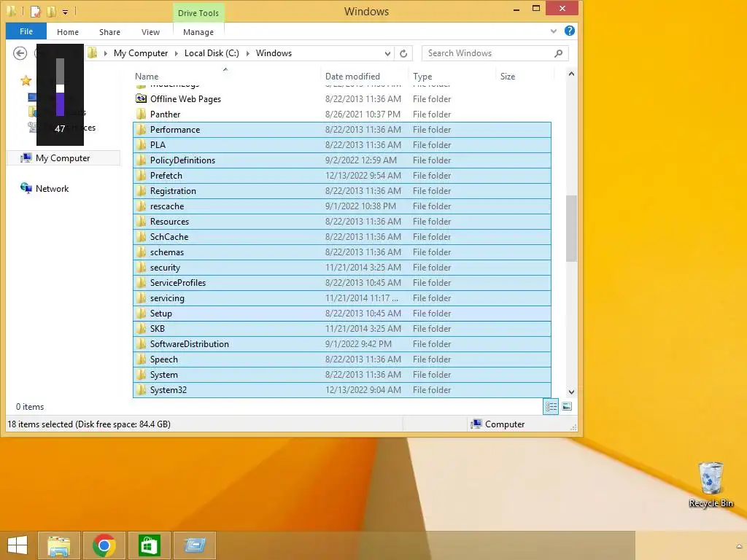Switch to Large icons view in status bar
Screen dimensions: 747x560
coord(567,406)
